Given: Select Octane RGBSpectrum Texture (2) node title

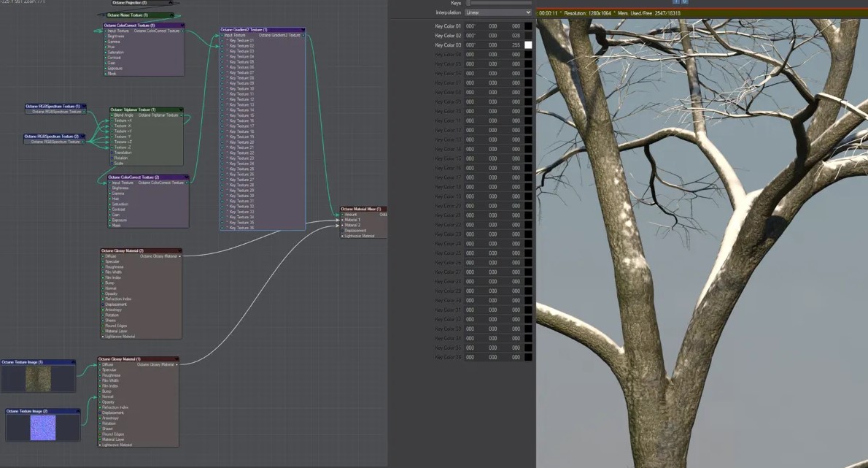Looking at the screenshot, I should [52, 137].
